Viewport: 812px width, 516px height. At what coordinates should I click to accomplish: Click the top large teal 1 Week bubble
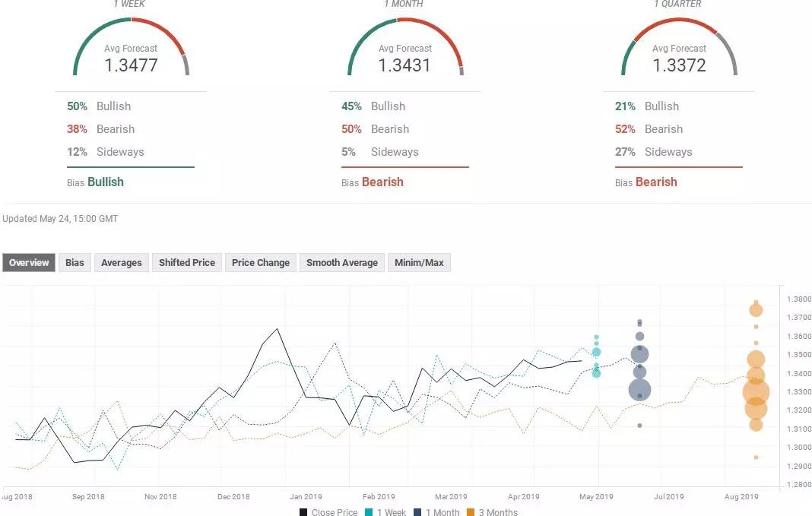point(597,352)
